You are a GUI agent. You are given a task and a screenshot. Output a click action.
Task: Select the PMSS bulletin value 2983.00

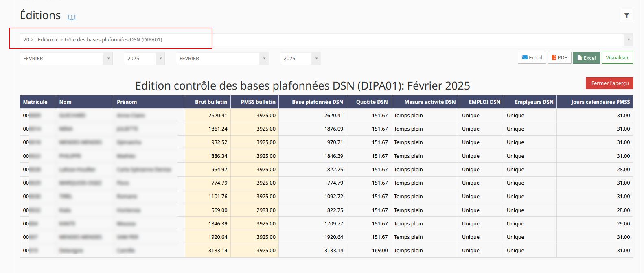(x=266, y=210)
